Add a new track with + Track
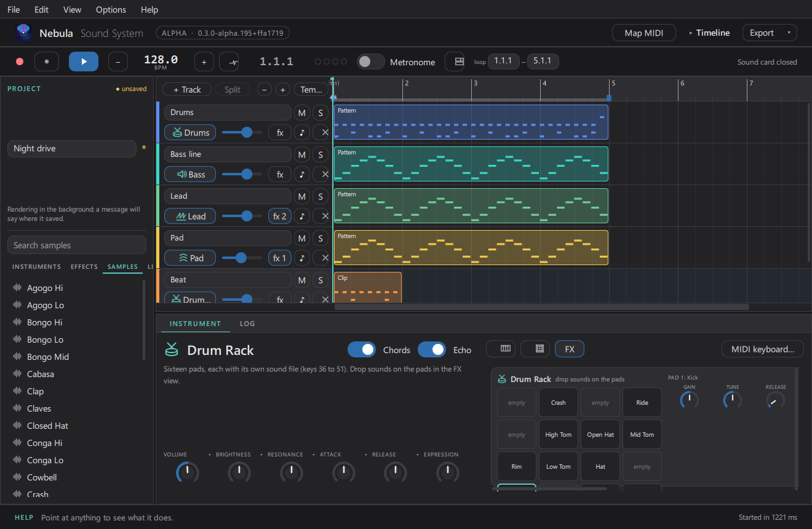The width and height of the screenshot is (812, 529). click(x=187, y=89)
